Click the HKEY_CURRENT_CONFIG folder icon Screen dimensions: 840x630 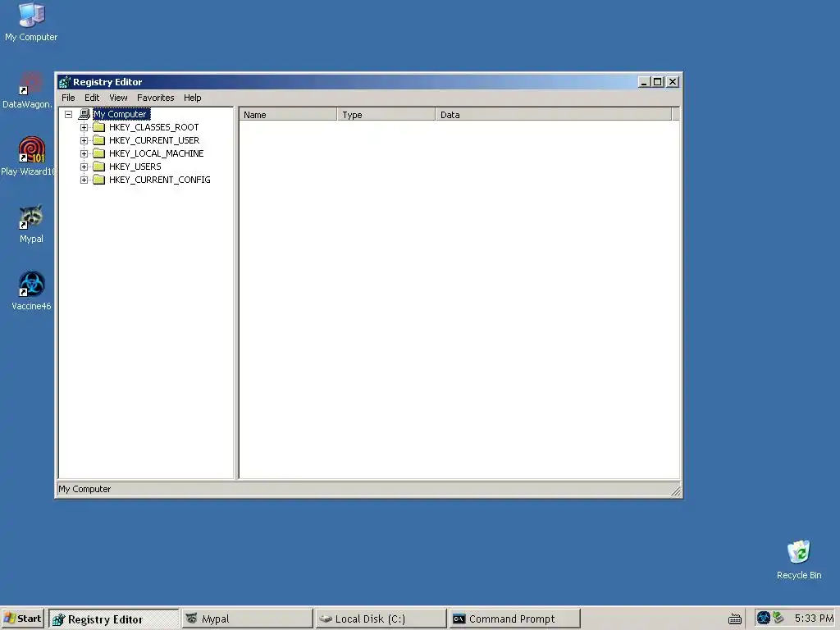[98, 180]
